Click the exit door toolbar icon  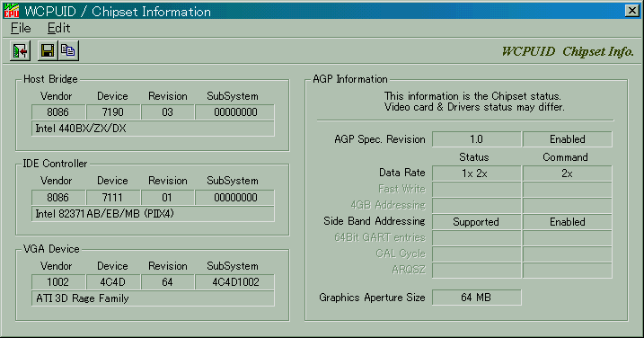click(x=20, y=51)
